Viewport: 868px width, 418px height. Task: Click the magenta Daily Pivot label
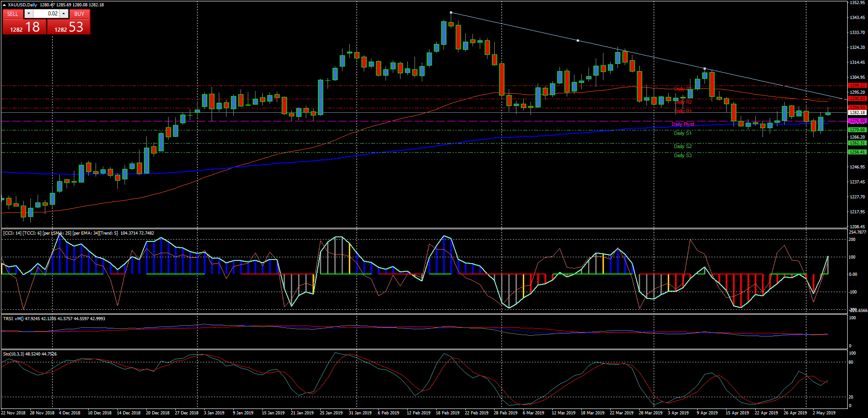pos(683,124)
